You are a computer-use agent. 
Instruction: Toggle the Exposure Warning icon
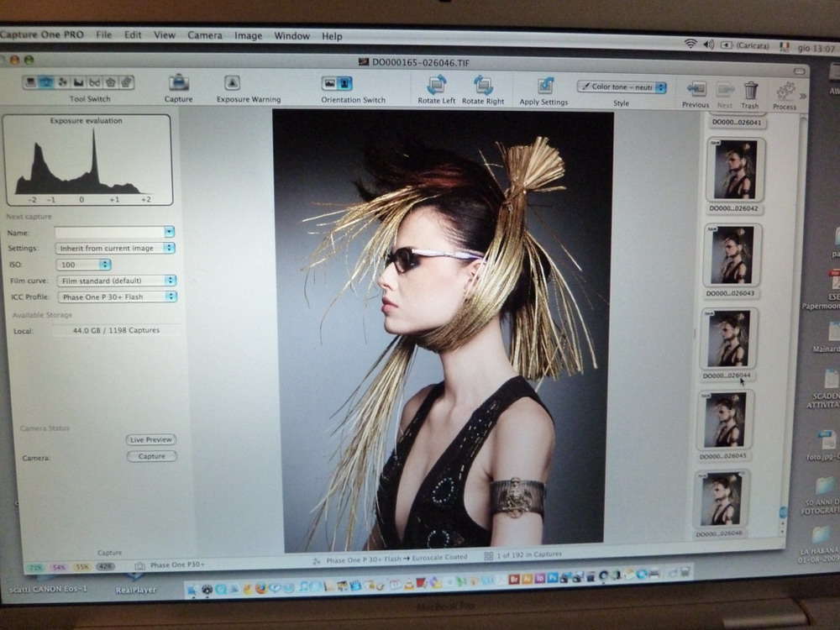pyautogui.click(x=232, y=83)
